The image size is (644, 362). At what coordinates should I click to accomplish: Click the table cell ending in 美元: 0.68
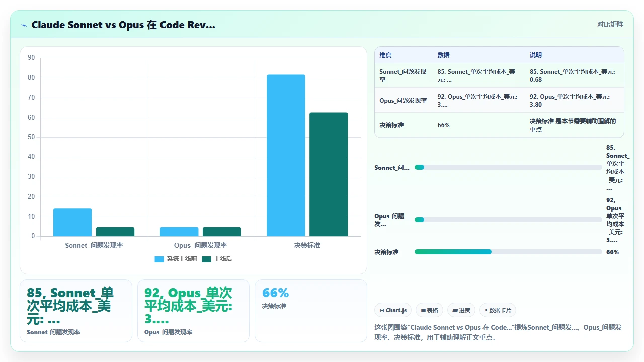[575, 76]
